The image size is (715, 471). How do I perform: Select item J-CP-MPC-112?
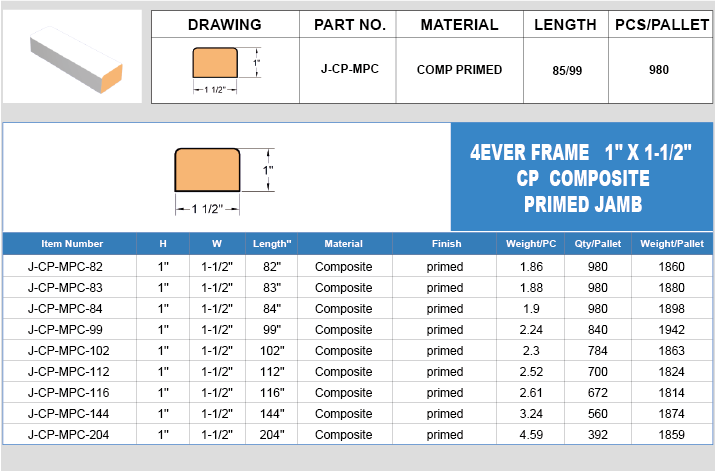(x=69, y=372)
